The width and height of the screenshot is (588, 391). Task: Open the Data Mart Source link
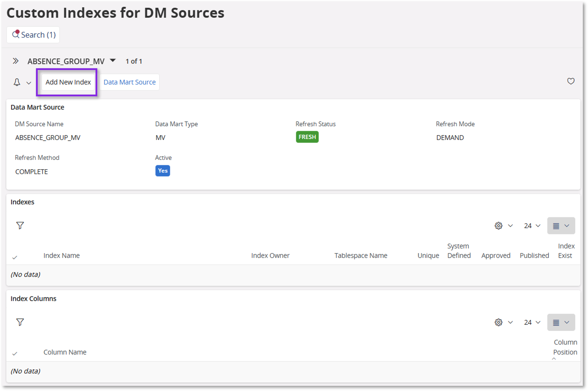click(x=130, y=82)
